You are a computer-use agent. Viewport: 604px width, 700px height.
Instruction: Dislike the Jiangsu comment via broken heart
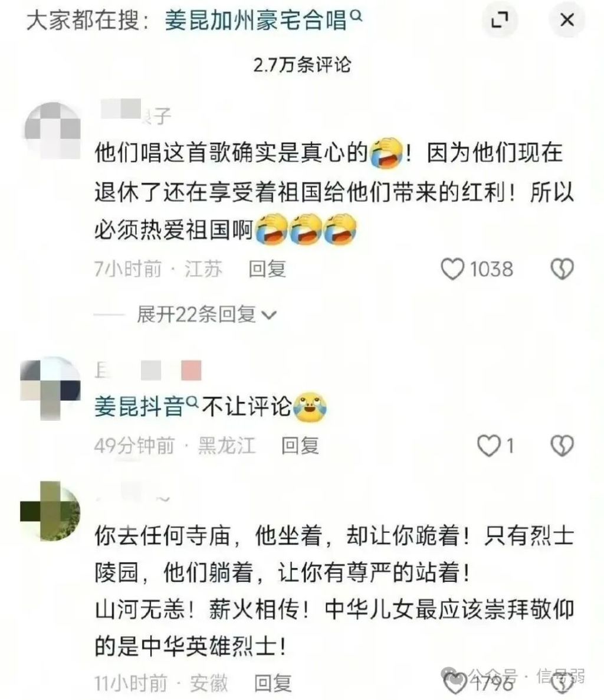point(562,269)
